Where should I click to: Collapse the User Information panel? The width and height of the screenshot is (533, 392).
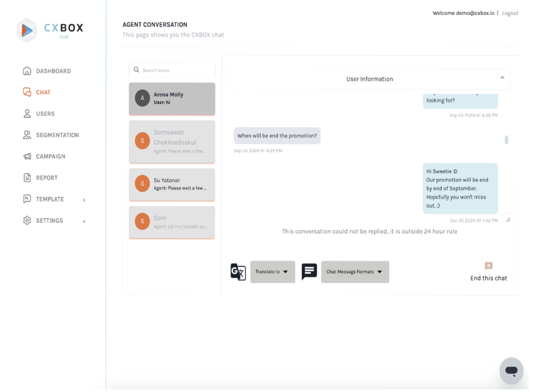point(502,78)
